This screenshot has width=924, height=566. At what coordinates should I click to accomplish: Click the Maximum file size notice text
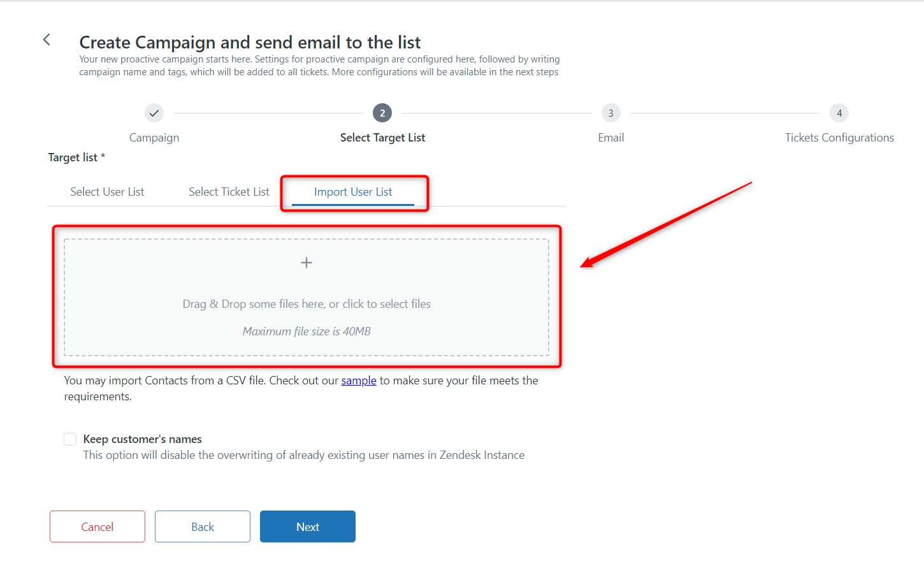306,331
